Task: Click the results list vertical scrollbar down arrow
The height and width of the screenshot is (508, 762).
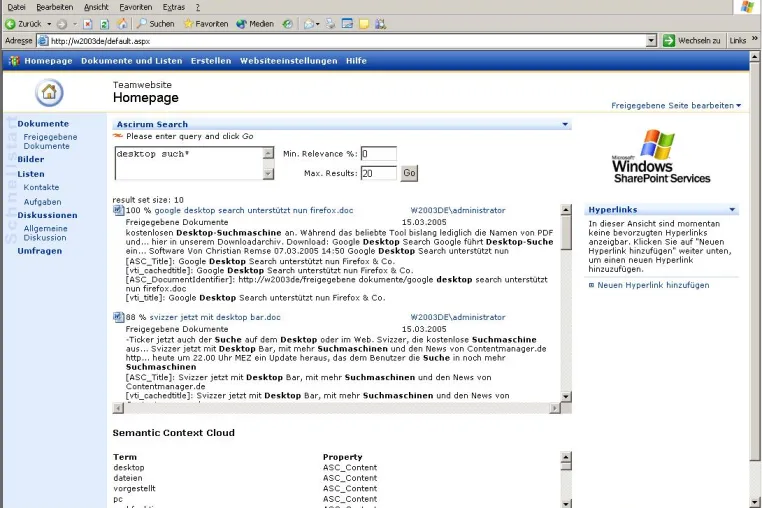Action: (x=566, y=397)
